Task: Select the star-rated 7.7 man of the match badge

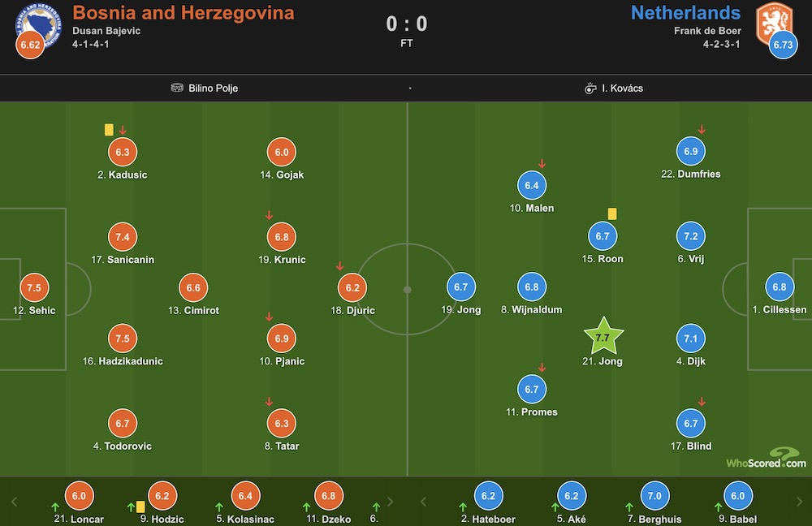Action: coord(603,337)
